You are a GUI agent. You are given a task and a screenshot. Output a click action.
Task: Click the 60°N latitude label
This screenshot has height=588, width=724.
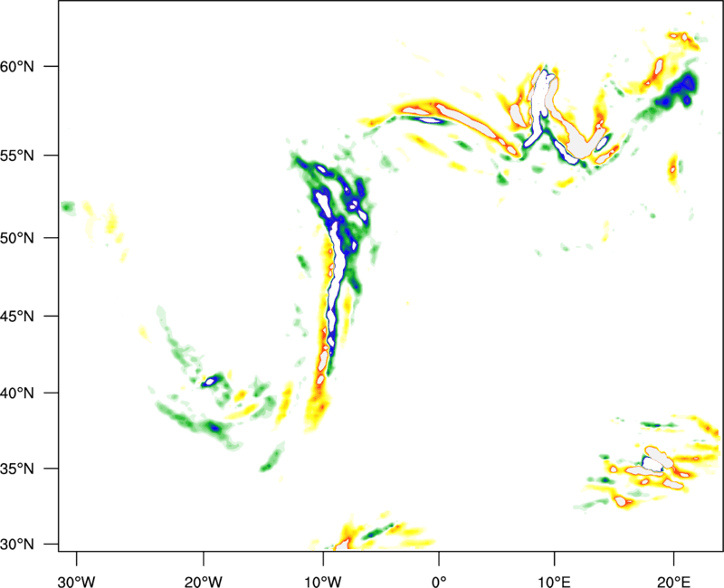(17, 66)
